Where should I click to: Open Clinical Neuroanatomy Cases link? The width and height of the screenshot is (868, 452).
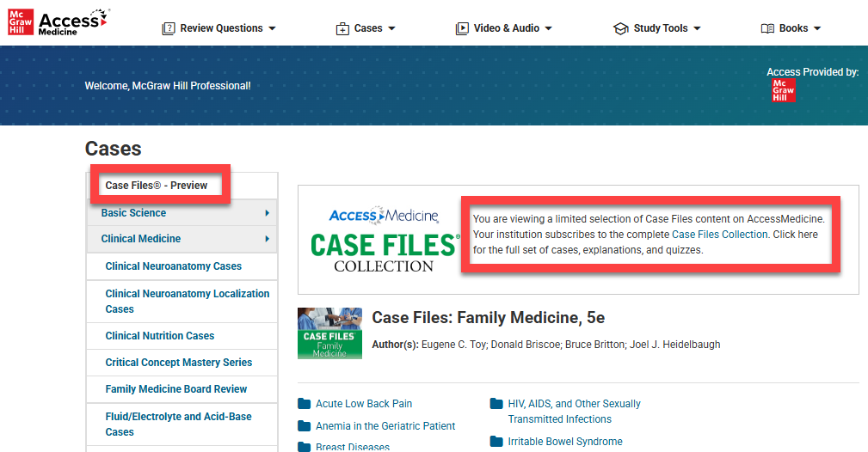click(x=173, y=266)
